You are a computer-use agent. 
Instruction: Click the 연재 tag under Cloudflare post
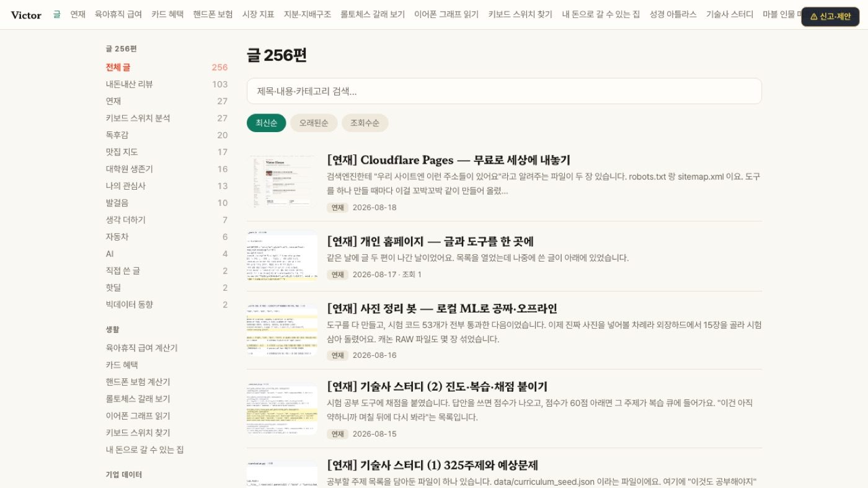pyautogui.click(x=337, y=208)
